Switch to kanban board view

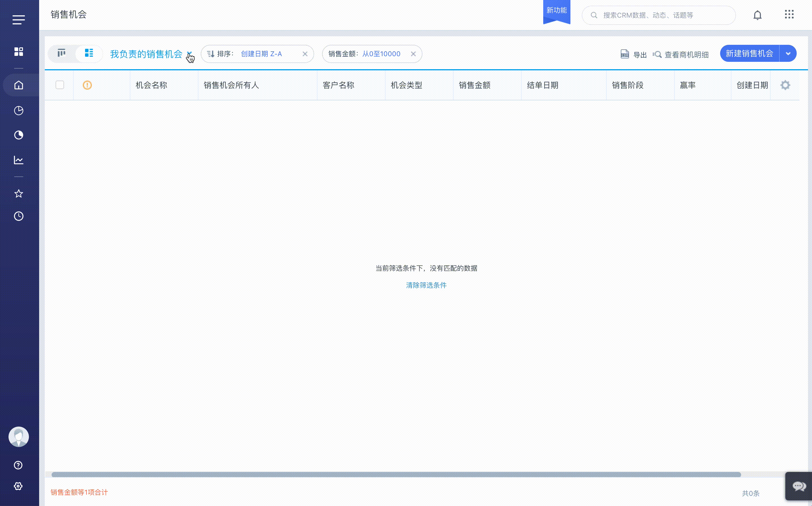62,53
